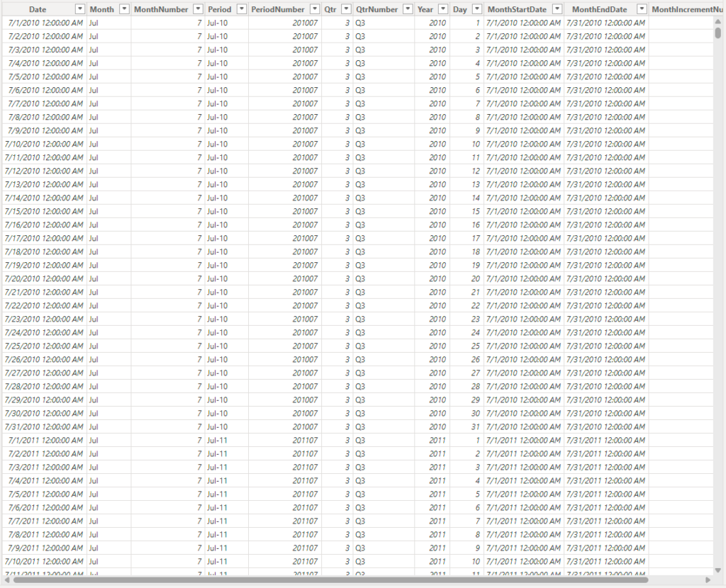Select the MonthEndDate column header label
This screenshot has height=588, width=726.
point(599,9)
